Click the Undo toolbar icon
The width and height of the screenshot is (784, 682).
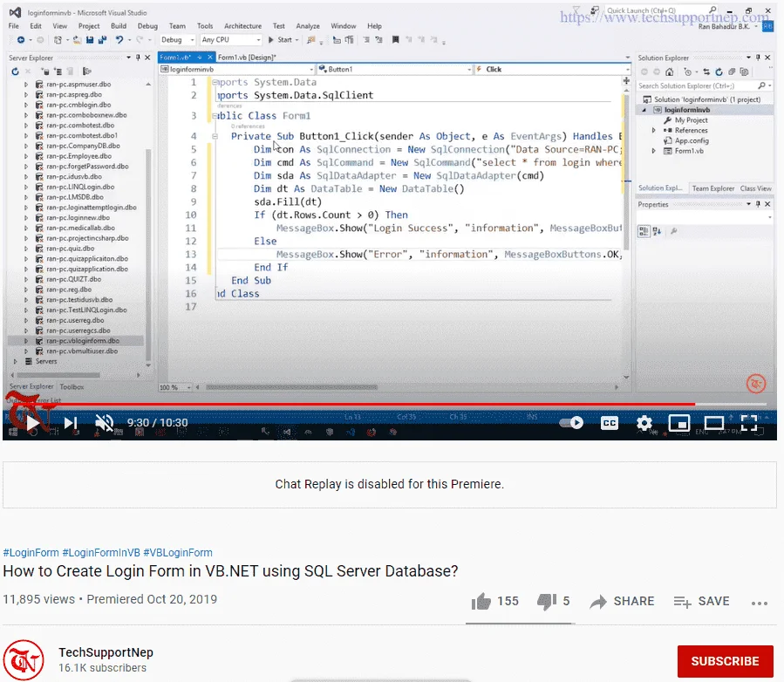pyautogui.click(x=119, y=39)
